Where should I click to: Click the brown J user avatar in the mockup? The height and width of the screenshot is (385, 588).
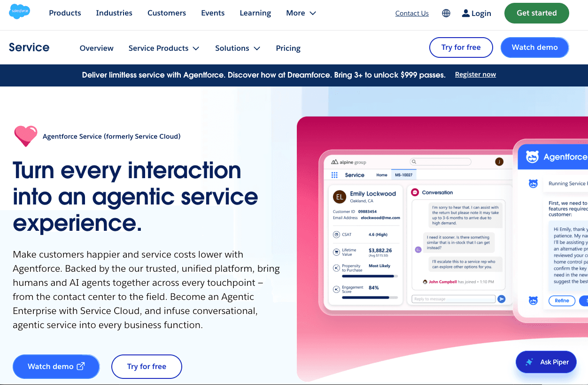[x=499, y=162]
